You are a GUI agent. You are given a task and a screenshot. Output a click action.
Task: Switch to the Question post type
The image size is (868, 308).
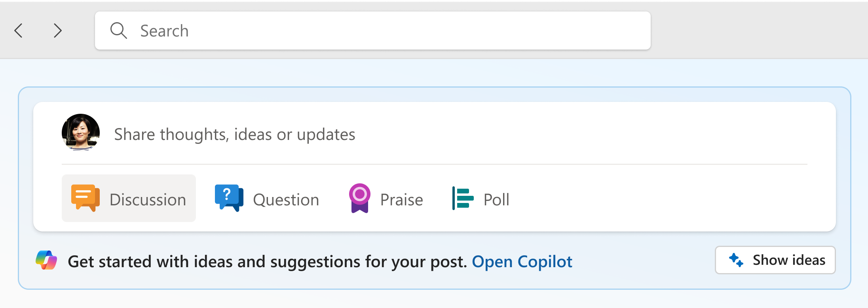(267, 198)
